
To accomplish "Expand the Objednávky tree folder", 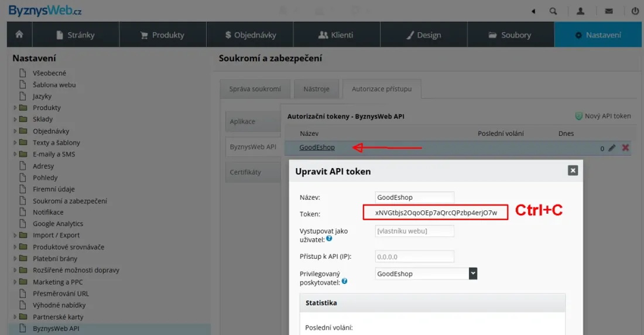I will (x=15, y=131).
